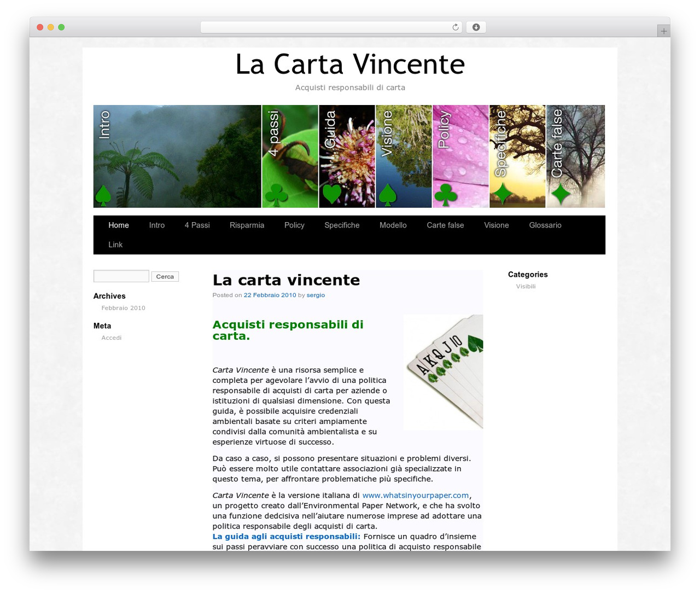Click the La Carta Vincente site title
The width and height of the screenshot is (700, 593).
pyautogui.click(x=350, y=65)
